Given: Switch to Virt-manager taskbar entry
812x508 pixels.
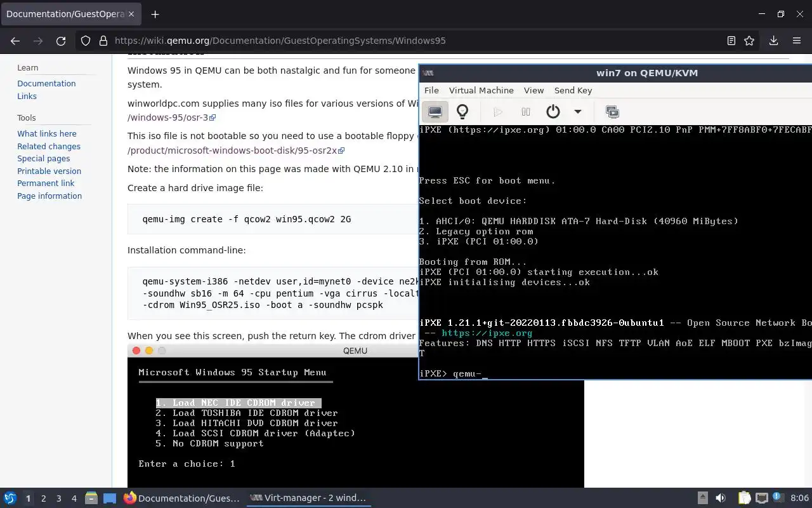Looking at the screenshot, I should pyautogui.click(x=308, y=498).
